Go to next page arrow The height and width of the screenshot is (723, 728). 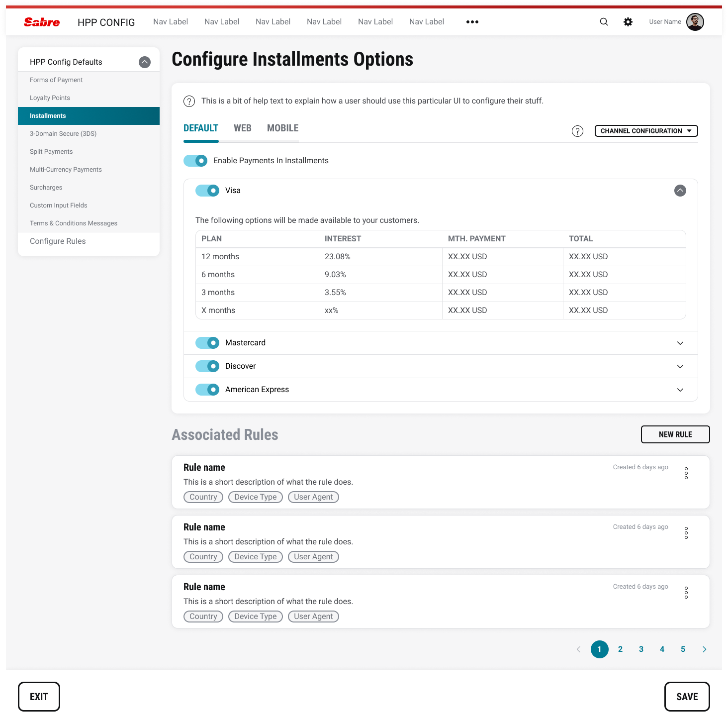pyautogui.click(x=704, y=649)
